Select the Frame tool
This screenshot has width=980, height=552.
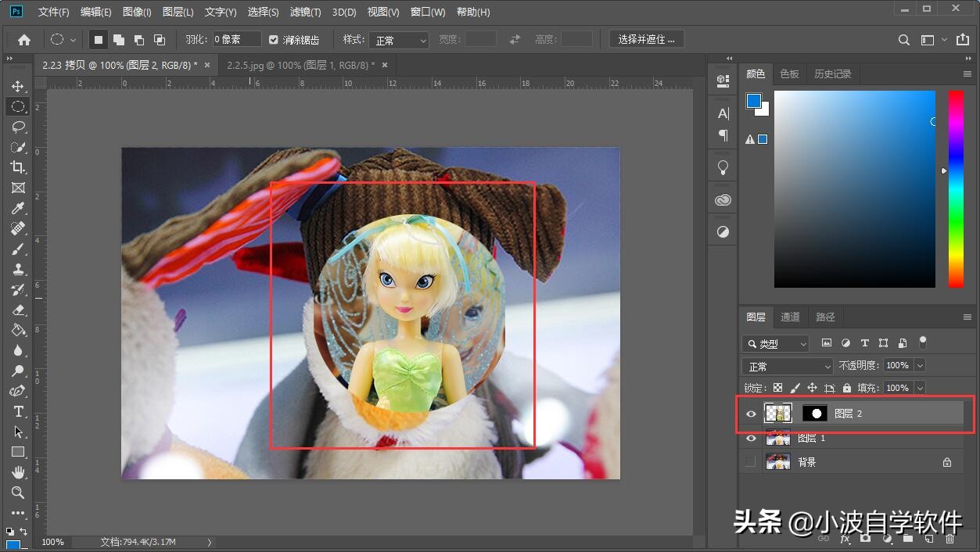point(18,188)
